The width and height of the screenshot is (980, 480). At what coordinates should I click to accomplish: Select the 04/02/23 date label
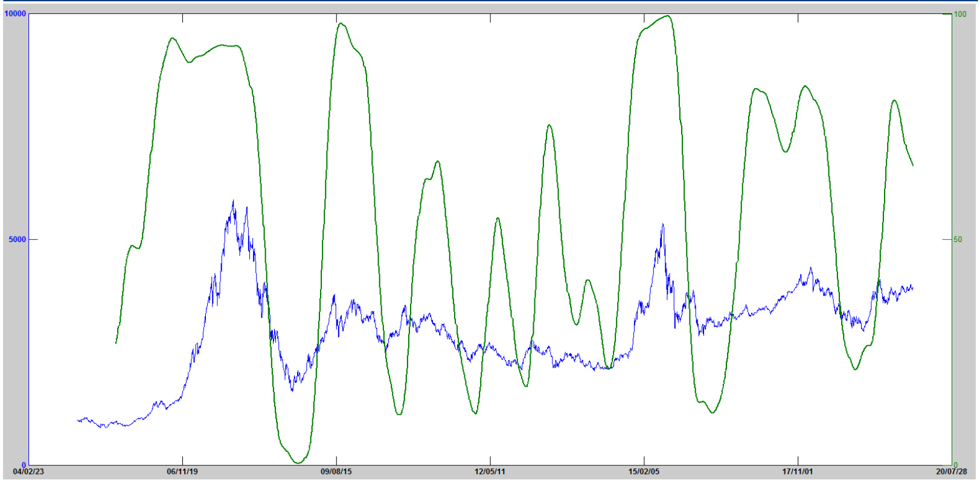tap(28, 472)
